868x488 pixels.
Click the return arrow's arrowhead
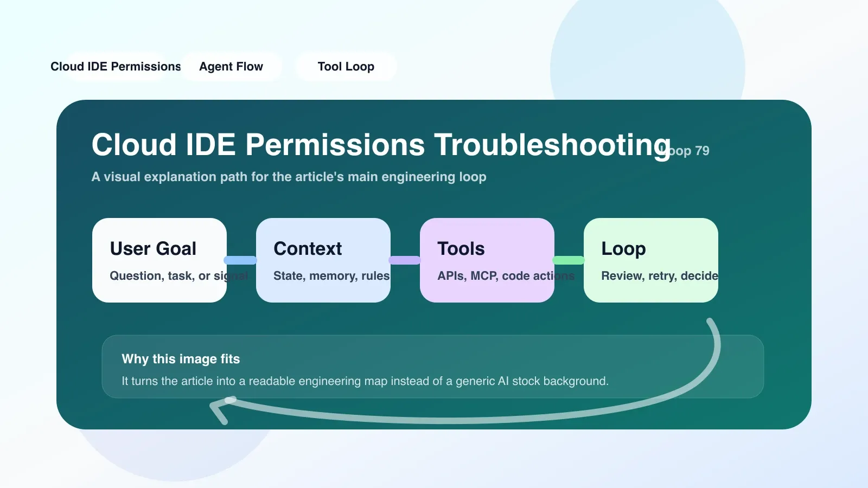[x=220, y=410]
